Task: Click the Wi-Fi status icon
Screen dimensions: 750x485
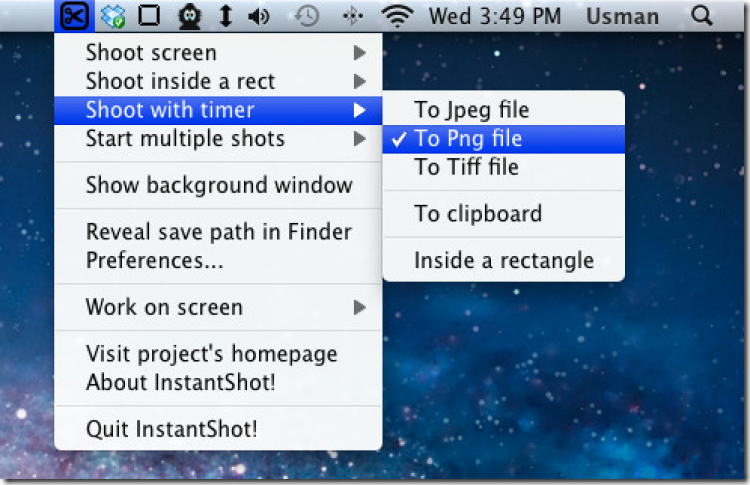Action: (x=397, y=16)
